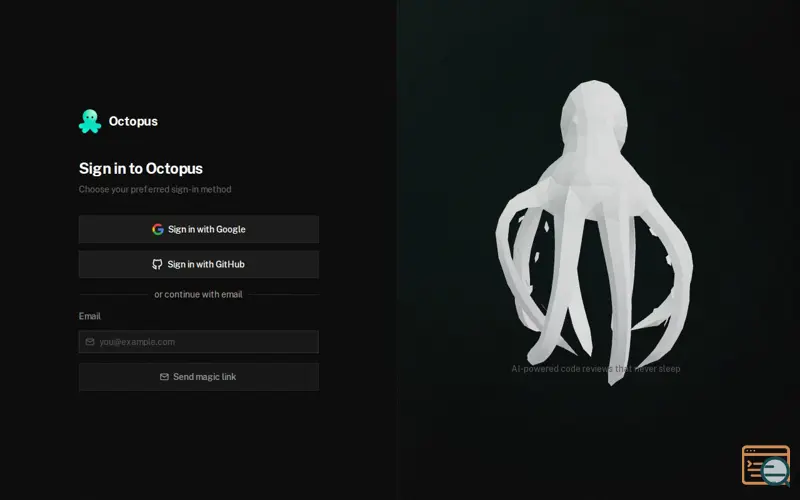Click the green Octopus logo icon

90,121
